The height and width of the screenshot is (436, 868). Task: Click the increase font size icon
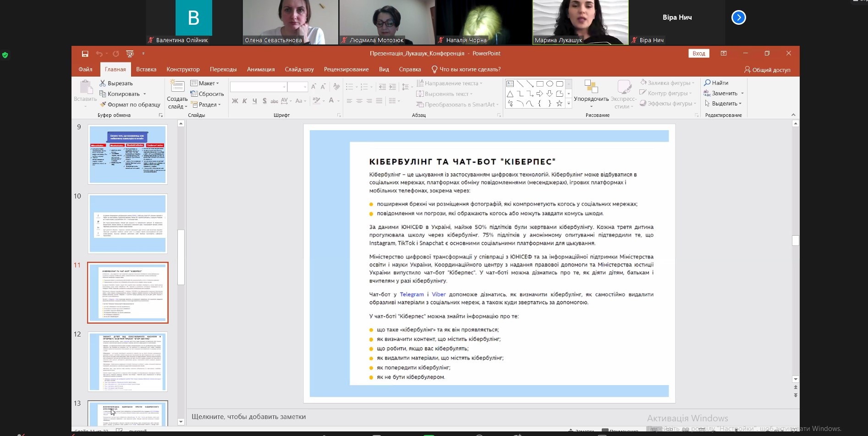point(314,87)
